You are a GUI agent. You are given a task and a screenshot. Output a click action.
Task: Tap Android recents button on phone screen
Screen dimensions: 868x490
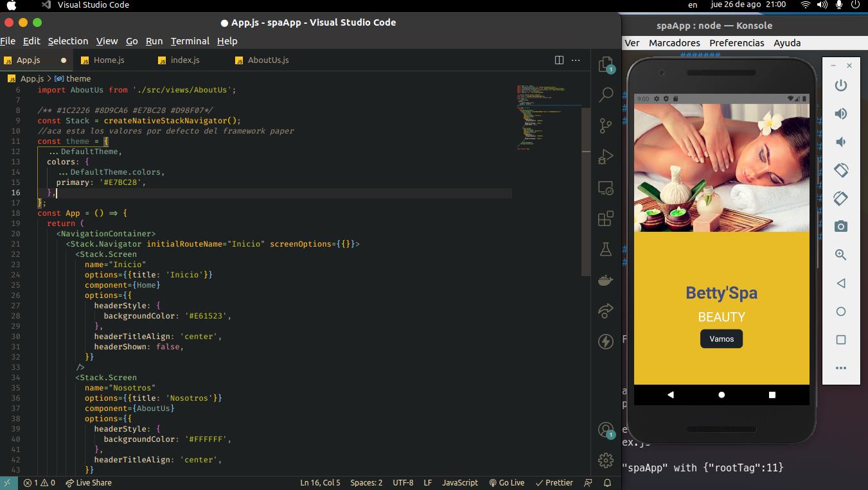tap(772, 395)
